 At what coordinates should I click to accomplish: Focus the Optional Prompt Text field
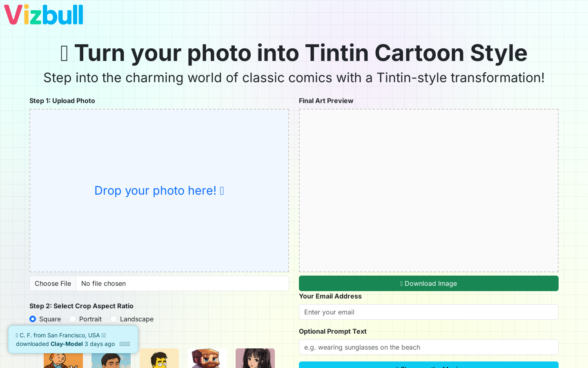pos(429,347)
